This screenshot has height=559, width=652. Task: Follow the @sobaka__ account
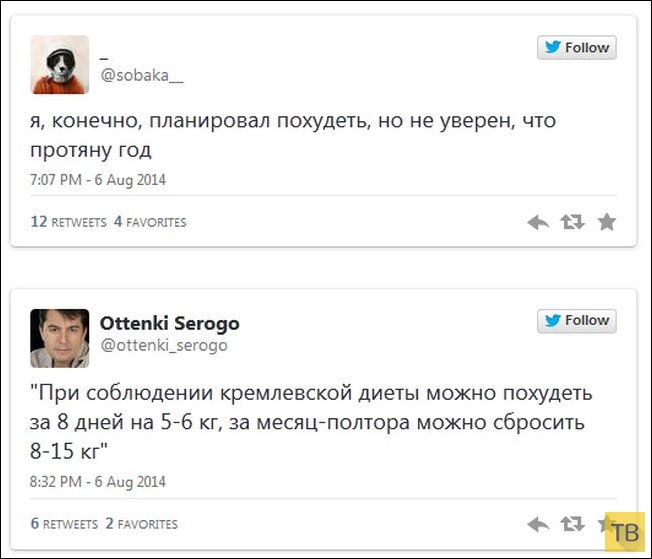click(576, 47)
